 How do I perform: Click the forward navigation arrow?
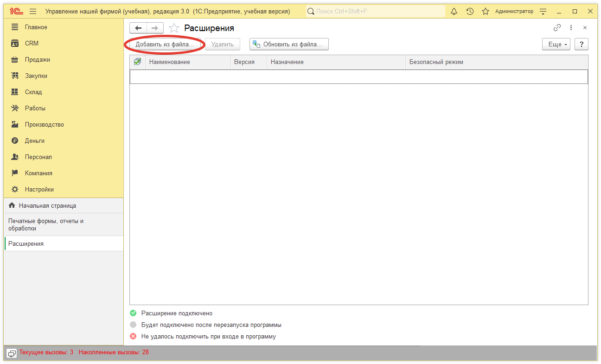pyautogui.click(x=155, y=28)
